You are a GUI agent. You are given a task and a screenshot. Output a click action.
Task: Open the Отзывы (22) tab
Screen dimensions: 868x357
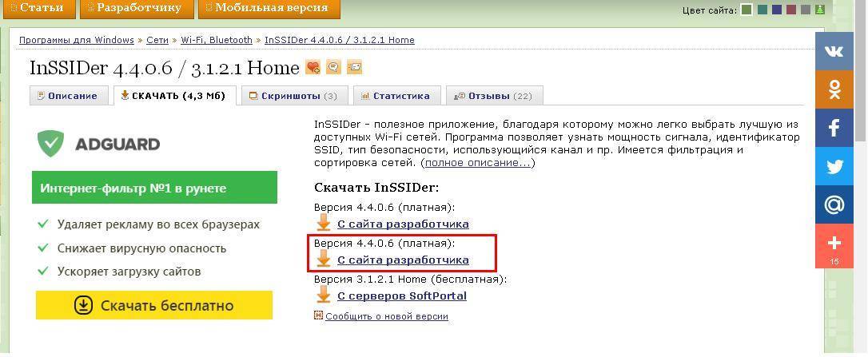click(494, 96)
